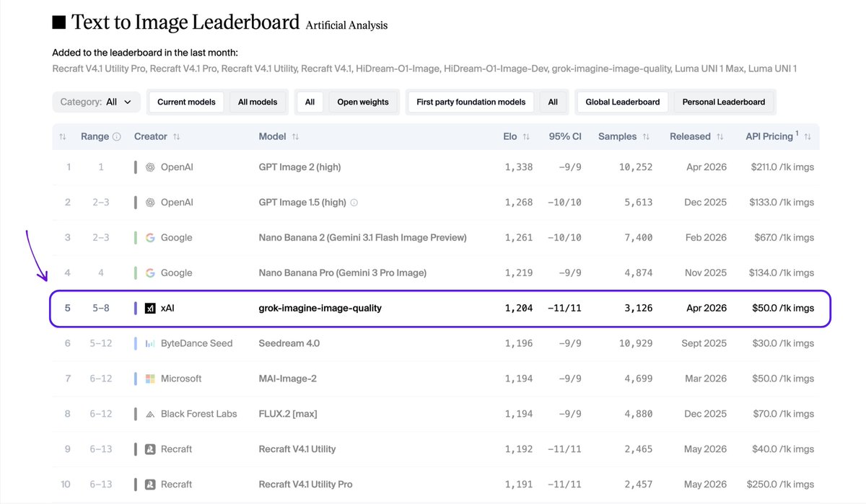Select First party foundation models filter
The width and height of the screenshot is (866, 504).
(x=471, y=102)
